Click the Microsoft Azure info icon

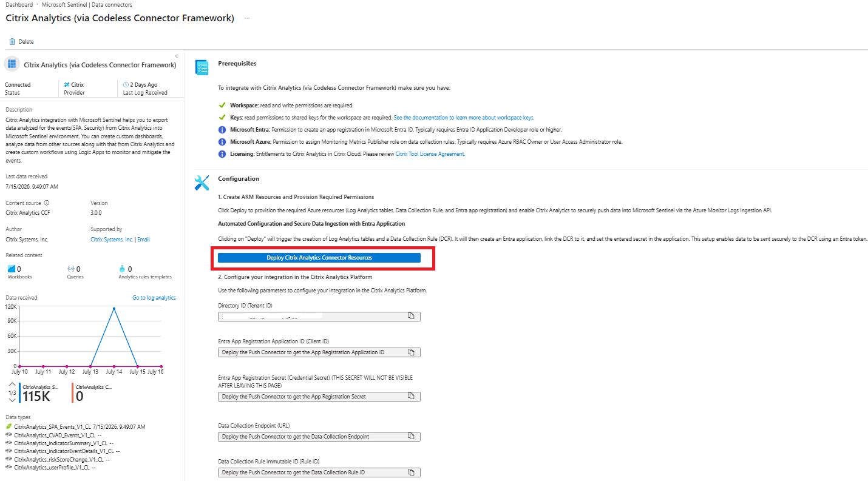point(222,142)
